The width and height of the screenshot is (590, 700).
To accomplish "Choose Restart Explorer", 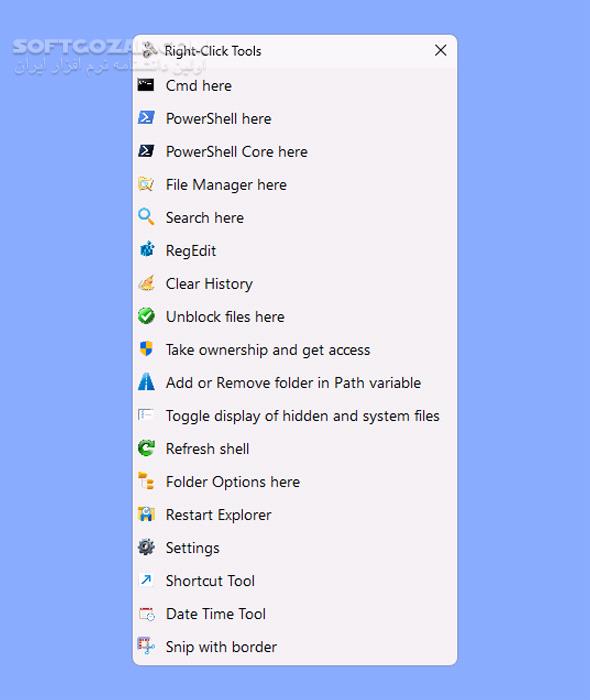I will click(295, 515).
